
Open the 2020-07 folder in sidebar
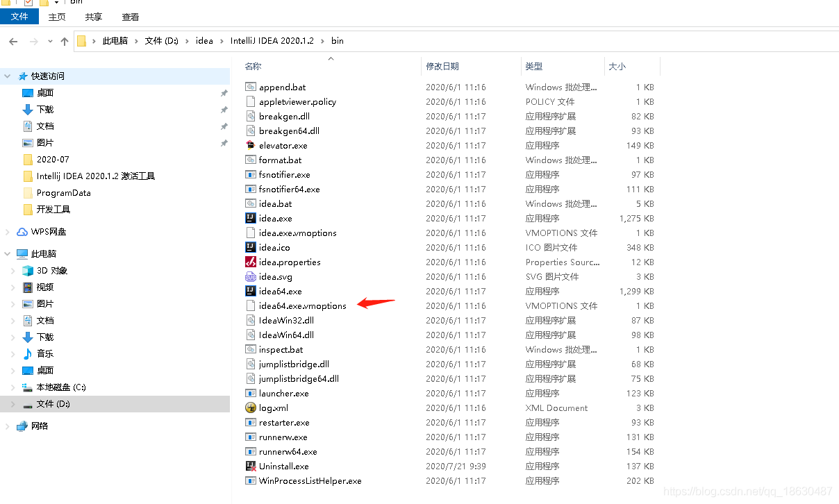pyautogui.click(x=53, y=159)
